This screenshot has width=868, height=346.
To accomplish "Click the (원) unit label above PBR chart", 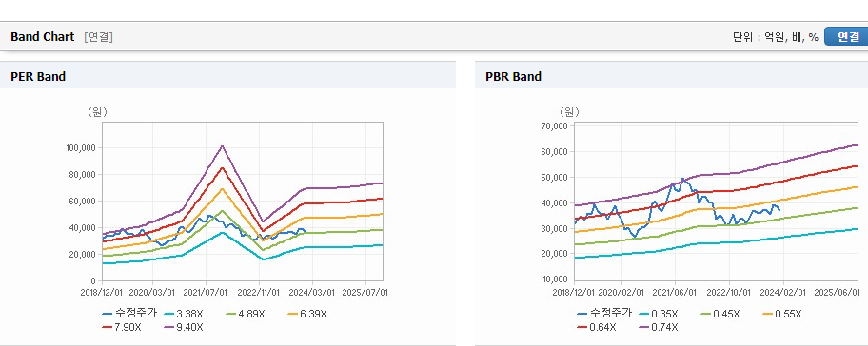I will coord(569,111).
